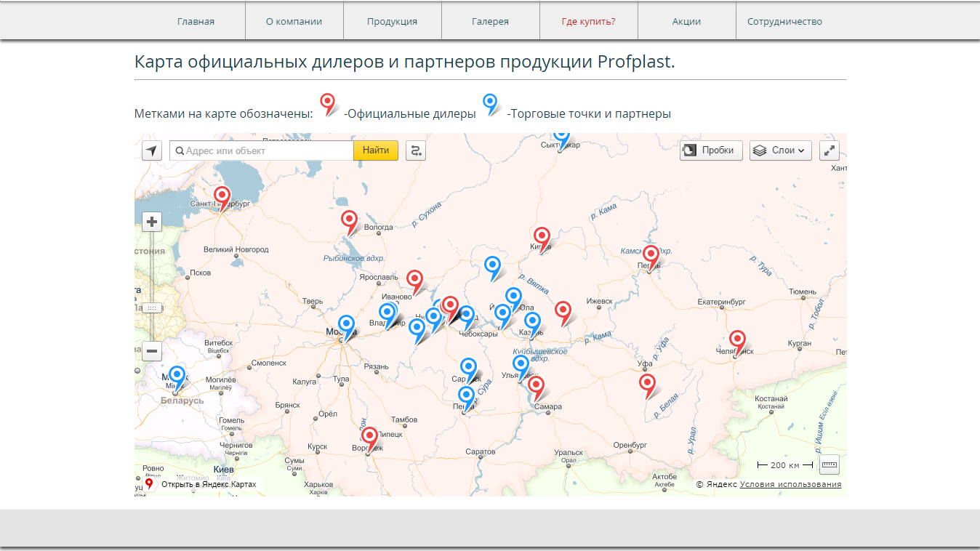Click the red dealer marker at Санкт-Петербург
The height and width of the screenshot is (551, 980).
222,197
